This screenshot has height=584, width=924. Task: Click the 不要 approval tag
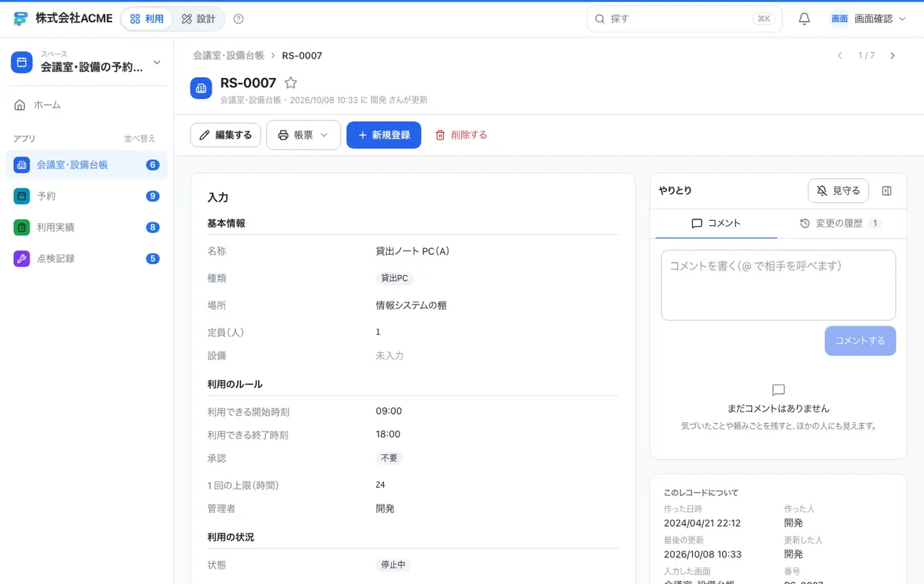(x=390, y=458)
